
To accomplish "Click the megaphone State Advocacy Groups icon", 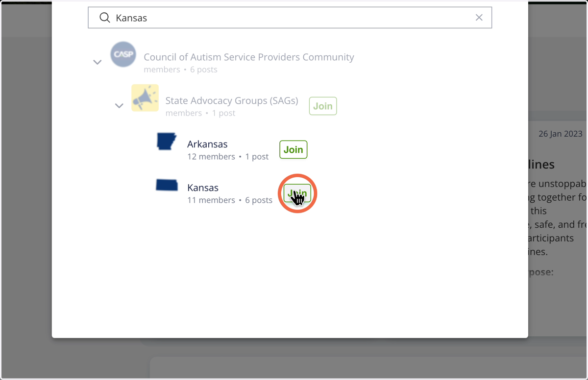I will pyautogui.click(x=145, y=98).
